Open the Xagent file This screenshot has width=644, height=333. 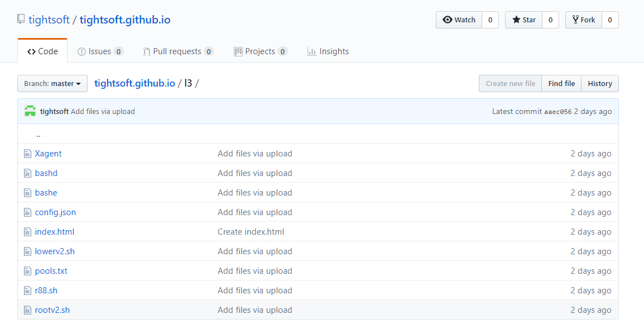(x=48, y=154)
